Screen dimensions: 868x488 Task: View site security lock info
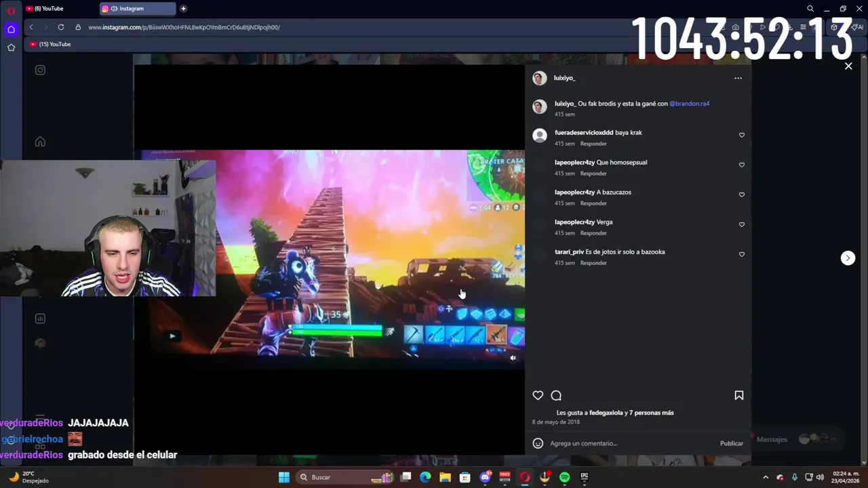click(x=78, y=27)
